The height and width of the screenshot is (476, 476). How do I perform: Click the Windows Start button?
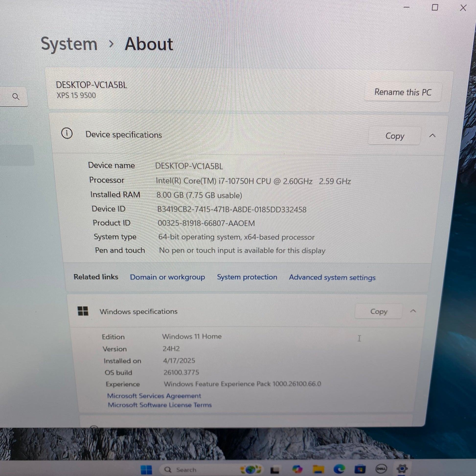pyautogui.click(x=146, y=469)
